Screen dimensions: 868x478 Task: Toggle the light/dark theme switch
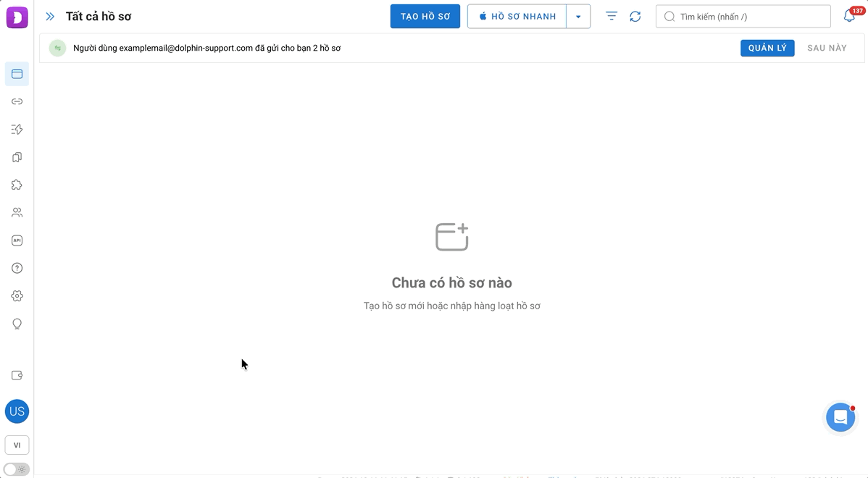17,470
